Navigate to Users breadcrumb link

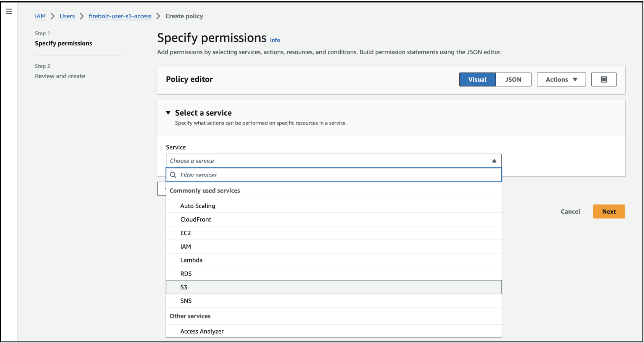pyautogui.click(x=67, y=16)
